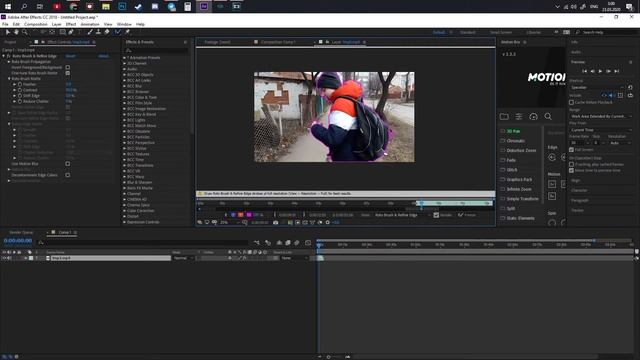
Task: Expand Animation Presets category
Action: 124,58
